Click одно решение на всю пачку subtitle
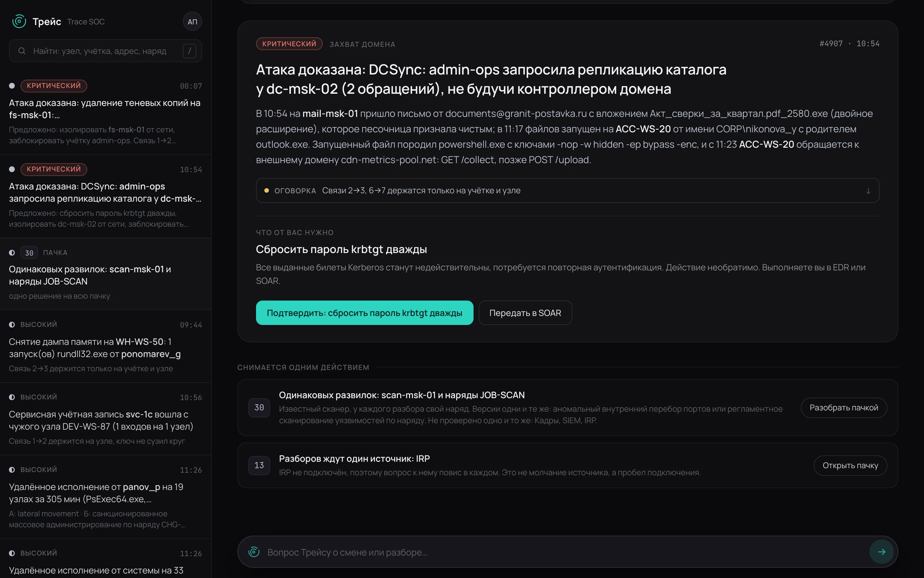The width and height of the screenshot is (924, 578). [60, 296]
